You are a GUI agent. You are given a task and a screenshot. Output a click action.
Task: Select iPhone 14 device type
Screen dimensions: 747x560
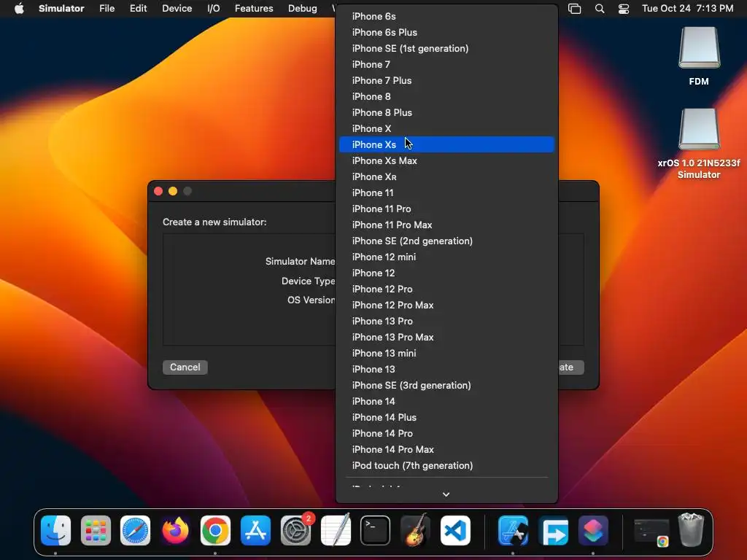point(446,402)
